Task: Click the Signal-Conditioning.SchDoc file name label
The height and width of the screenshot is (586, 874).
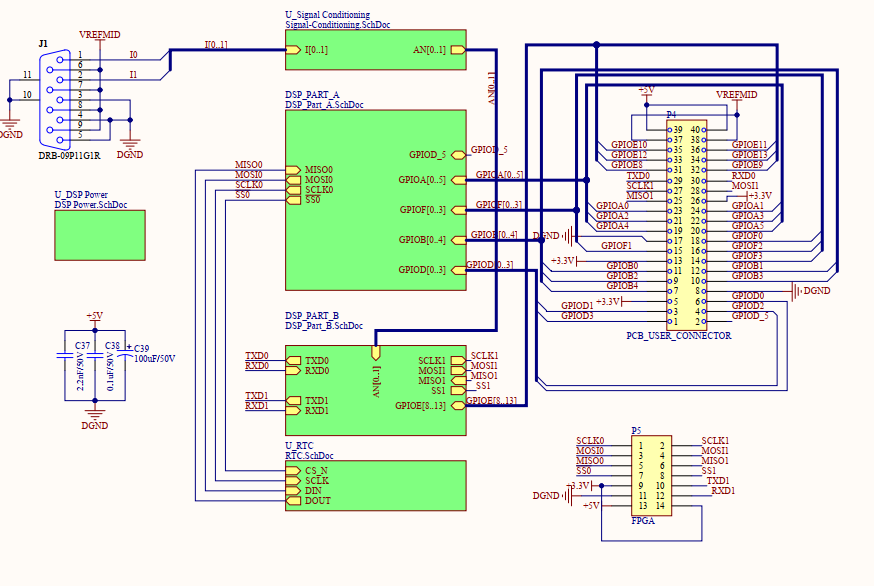Action: coord(338,25)
